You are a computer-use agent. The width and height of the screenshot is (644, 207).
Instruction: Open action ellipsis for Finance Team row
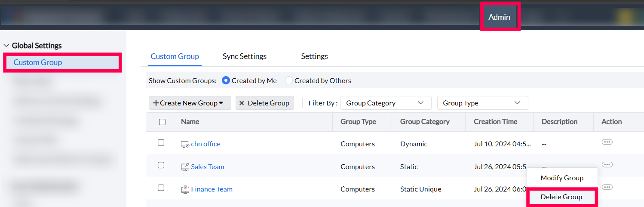point(607,187)
